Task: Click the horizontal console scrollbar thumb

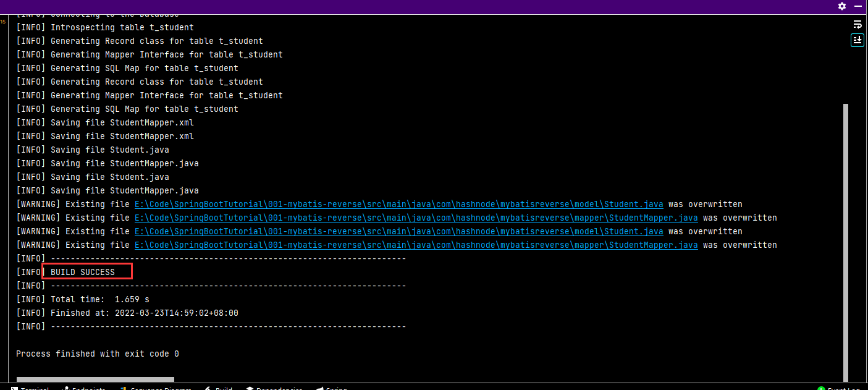Action: [x=95, y=379]
